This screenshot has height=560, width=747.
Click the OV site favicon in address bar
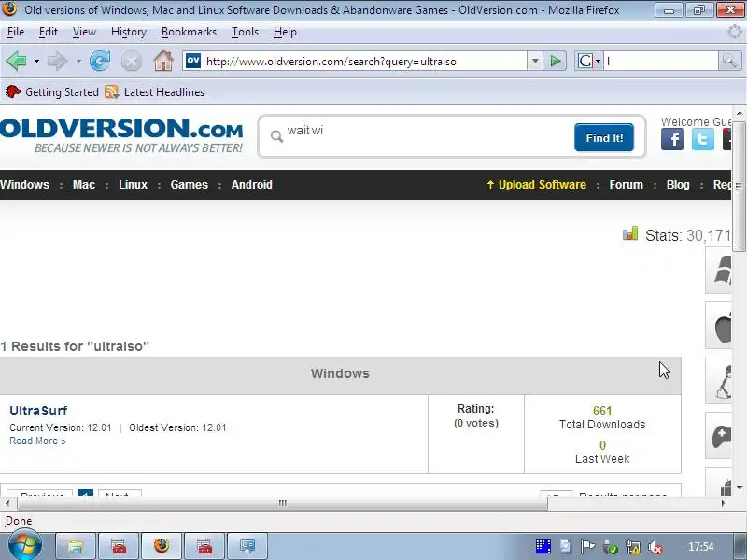193,61
